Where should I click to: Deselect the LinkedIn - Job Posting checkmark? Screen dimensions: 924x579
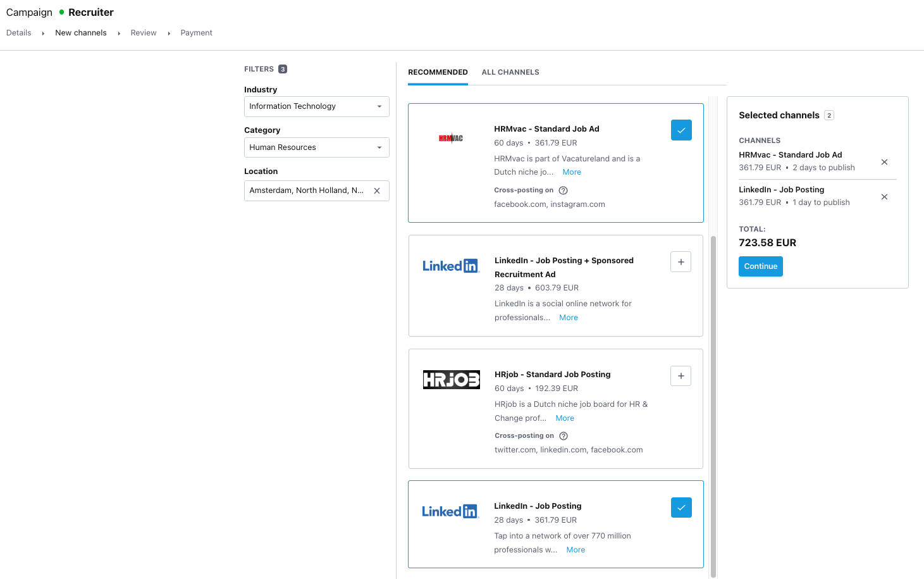tap(681, 507)
